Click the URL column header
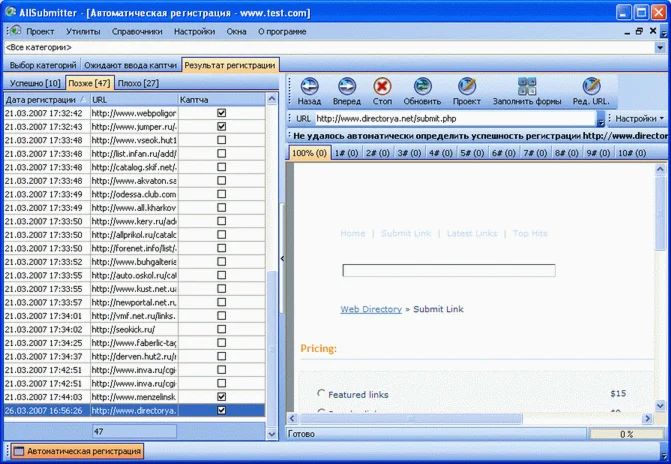Viewport: 671px width, 464px height. (x=134, y=100)
